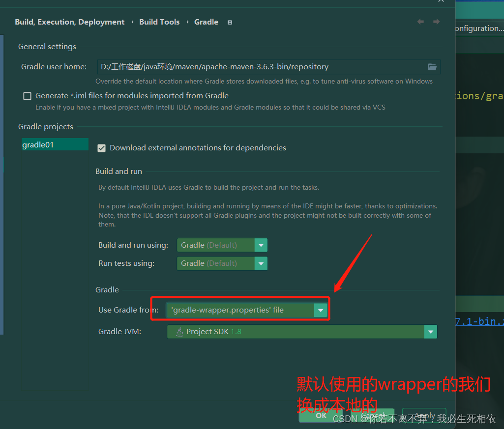This screenshot has width=504, height=429.
Task: Click the project-level settings icon beside Gradle breadcrumb
Action: [230, 22]
